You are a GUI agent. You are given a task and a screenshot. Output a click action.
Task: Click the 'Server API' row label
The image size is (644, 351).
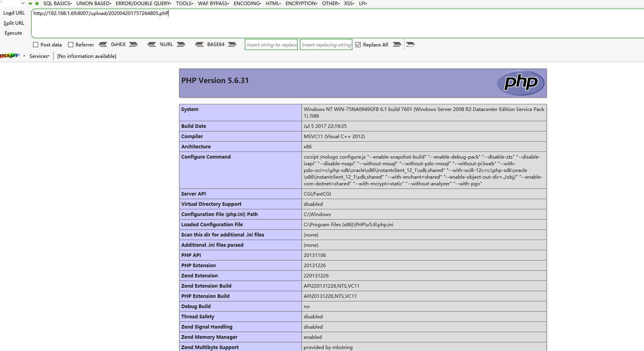point(194,194)
